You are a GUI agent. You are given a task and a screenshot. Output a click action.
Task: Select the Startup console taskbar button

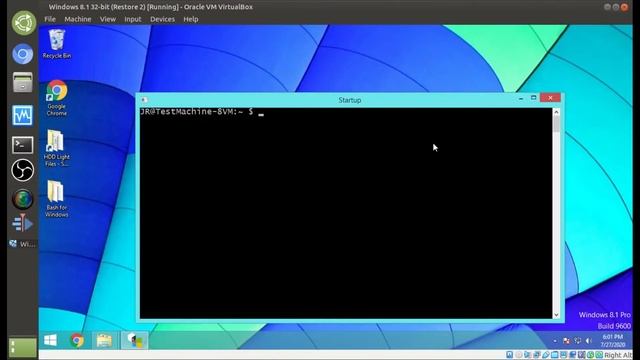click(134, 340)
